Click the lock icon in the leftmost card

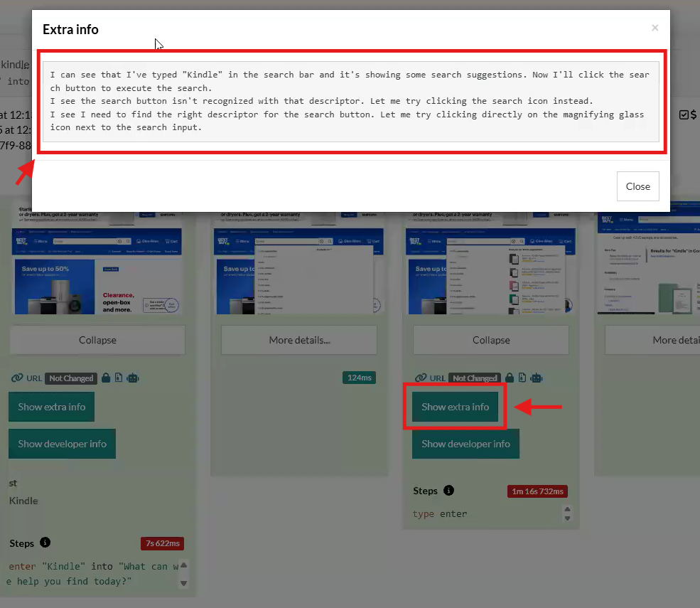[106, 378]
